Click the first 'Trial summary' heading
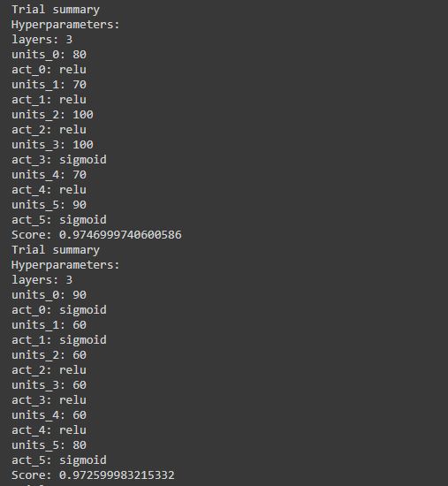The height and width of the screenshot is (486, 448). pyautogui.click(x=56, y=10)
